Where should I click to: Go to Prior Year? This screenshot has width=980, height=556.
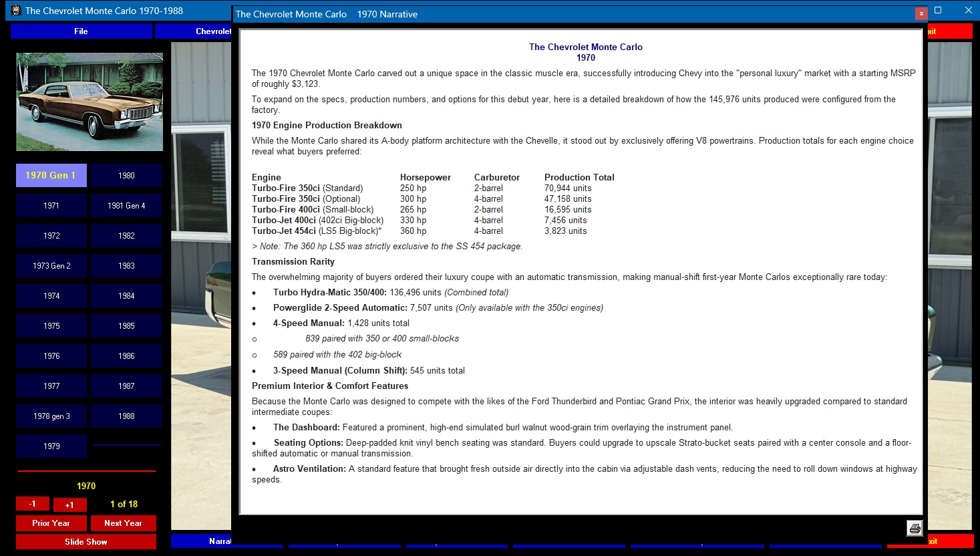(x=51, y=523)
